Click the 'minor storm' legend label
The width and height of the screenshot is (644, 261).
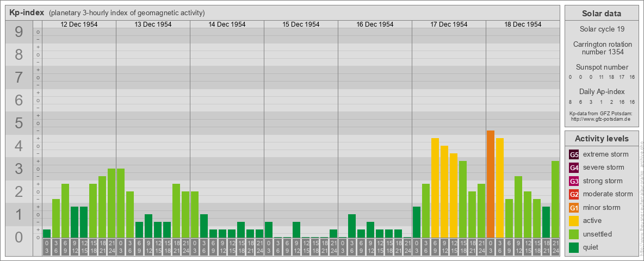tap(602, 207)
